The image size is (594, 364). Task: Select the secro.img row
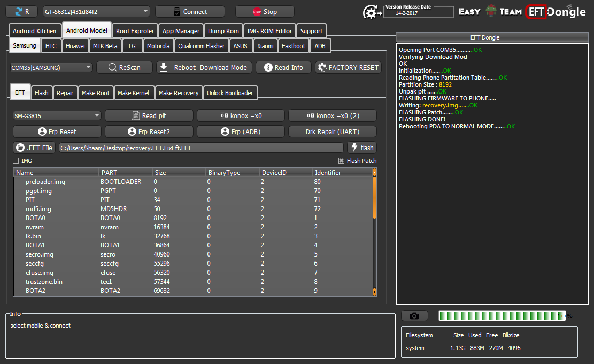click(193, 254)
